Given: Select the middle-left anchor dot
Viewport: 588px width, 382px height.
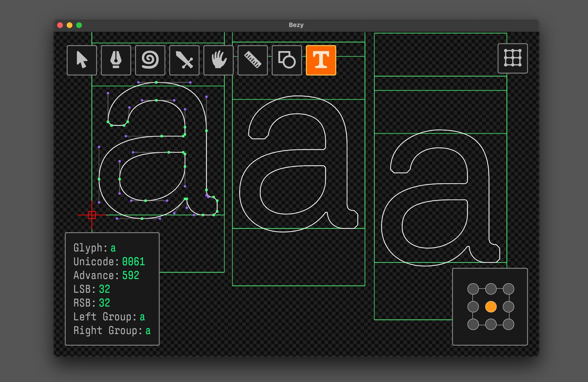Looking at the screenshot, I should click(473, 307).
